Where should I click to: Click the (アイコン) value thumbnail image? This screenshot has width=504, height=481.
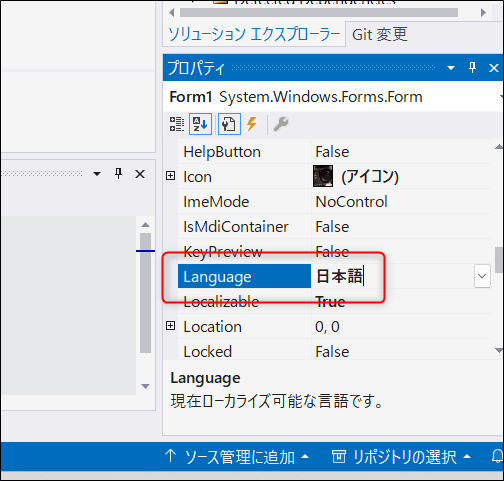click(x=323, y=176)
